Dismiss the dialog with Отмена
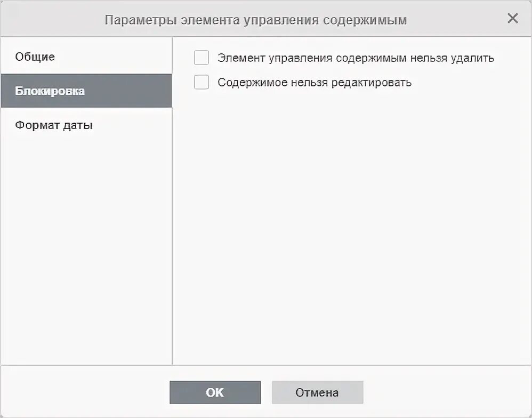Image resolution: width=532 pixels, height=418 pixels. [x=317, y=392]
